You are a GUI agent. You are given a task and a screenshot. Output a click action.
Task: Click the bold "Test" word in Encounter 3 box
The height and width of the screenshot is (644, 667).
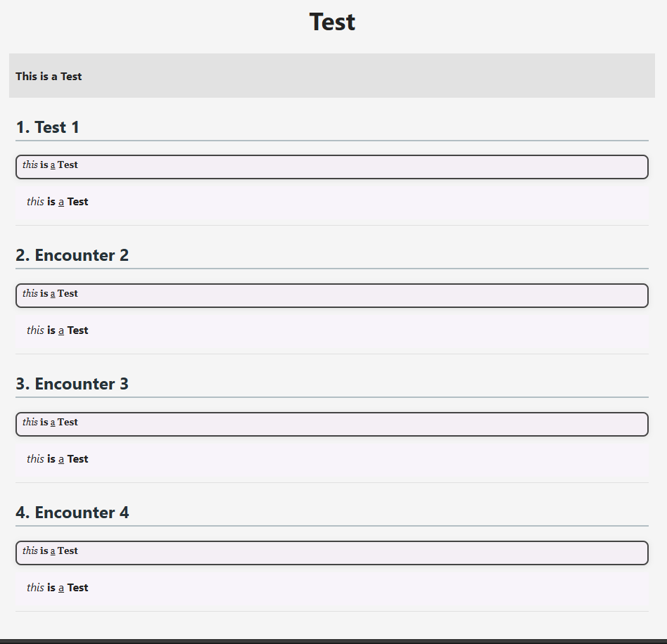[x=68, y=422]
